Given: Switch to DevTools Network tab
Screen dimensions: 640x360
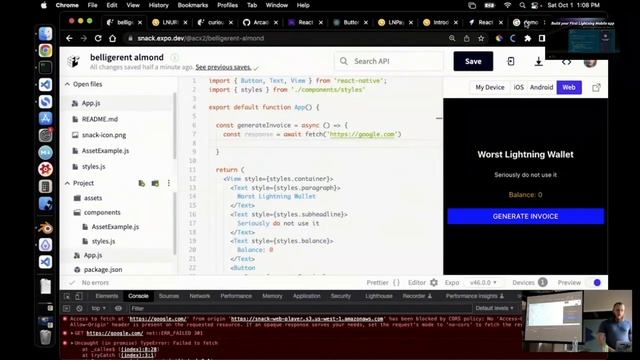Looking at the screenshot, I should click(200, 296).
